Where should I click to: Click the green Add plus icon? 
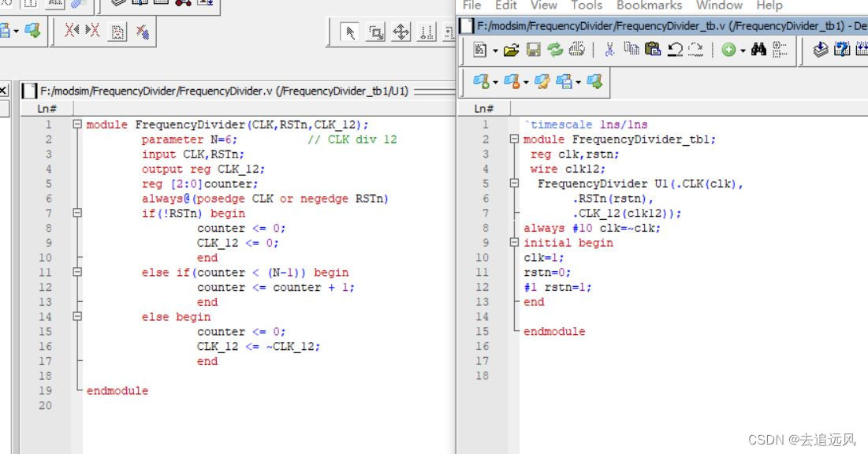coord(728,50)
